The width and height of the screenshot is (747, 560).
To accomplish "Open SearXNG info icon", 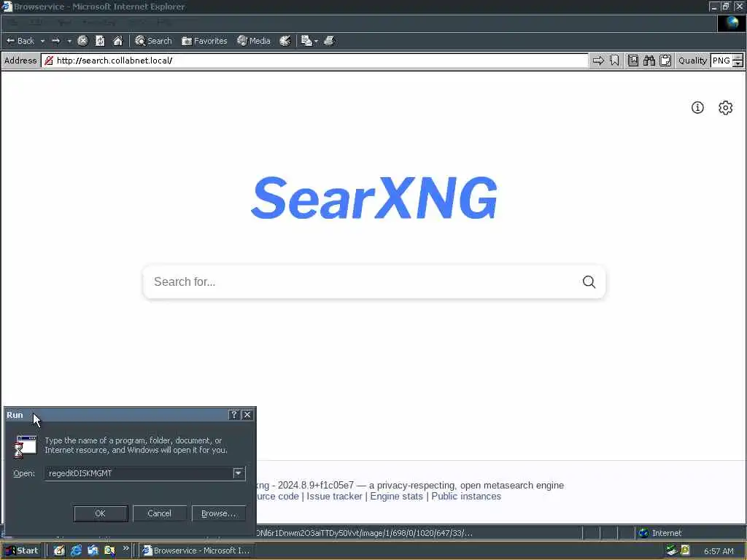I will (697, 108).
